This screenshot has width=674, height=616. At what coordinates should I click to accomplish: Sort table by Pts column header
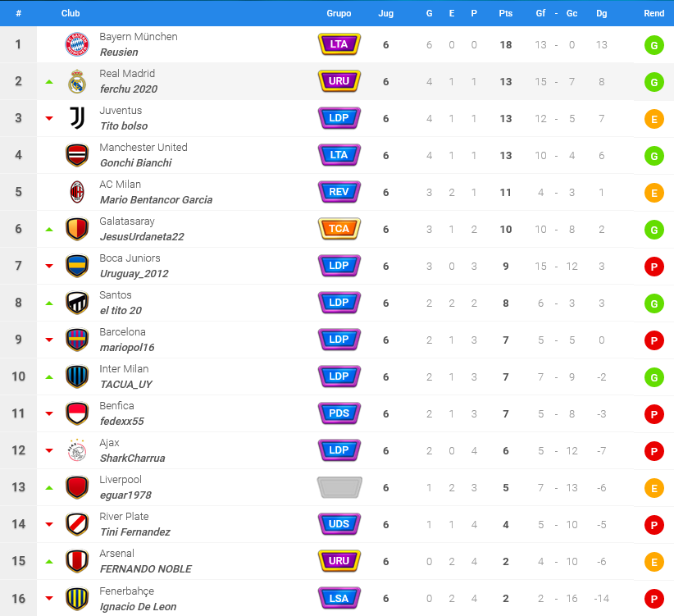(x=505, y=13)
